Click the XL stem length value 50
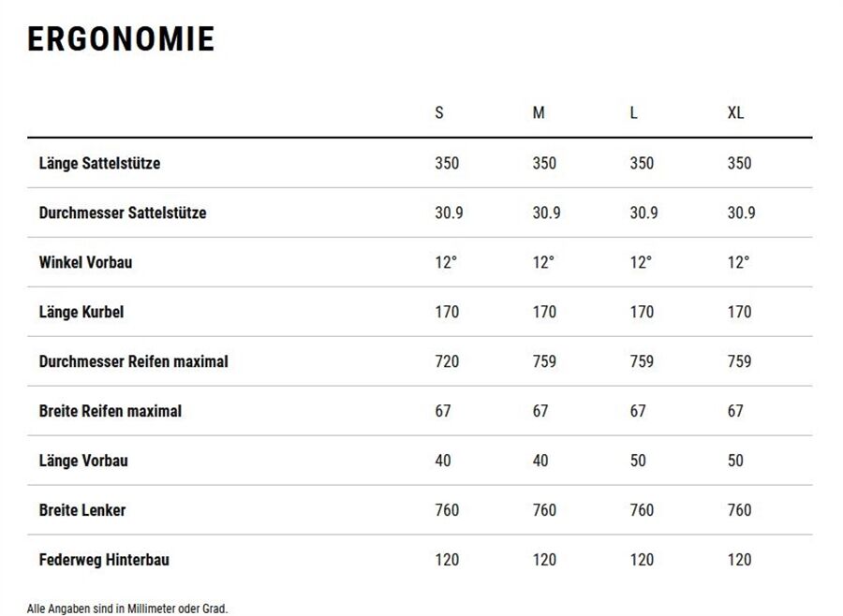This screenshot has height=616, width=843. (735, 460)
